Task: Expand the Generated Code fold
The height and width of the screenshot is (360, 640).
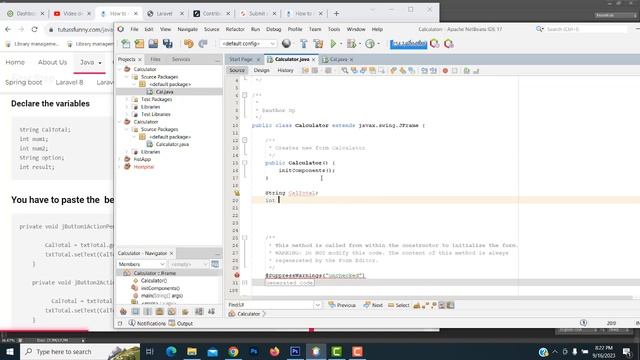Action: point(245,282)
